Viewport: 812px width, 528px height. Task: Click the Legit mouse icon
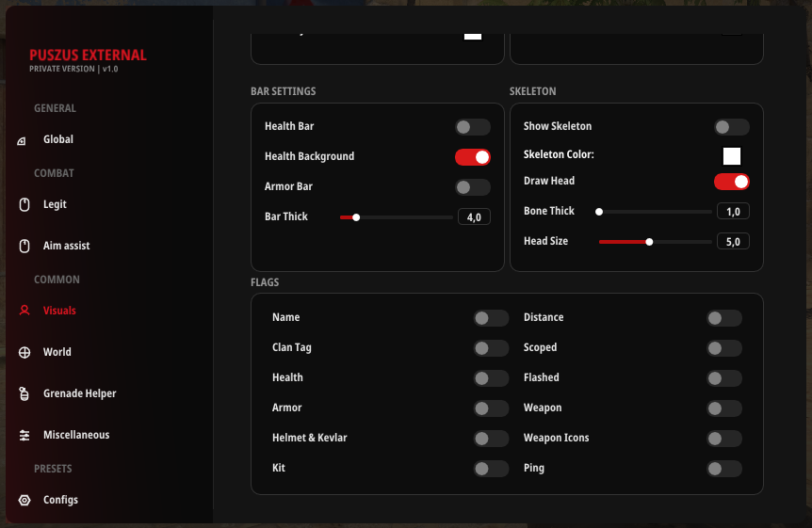pos(24,204)
